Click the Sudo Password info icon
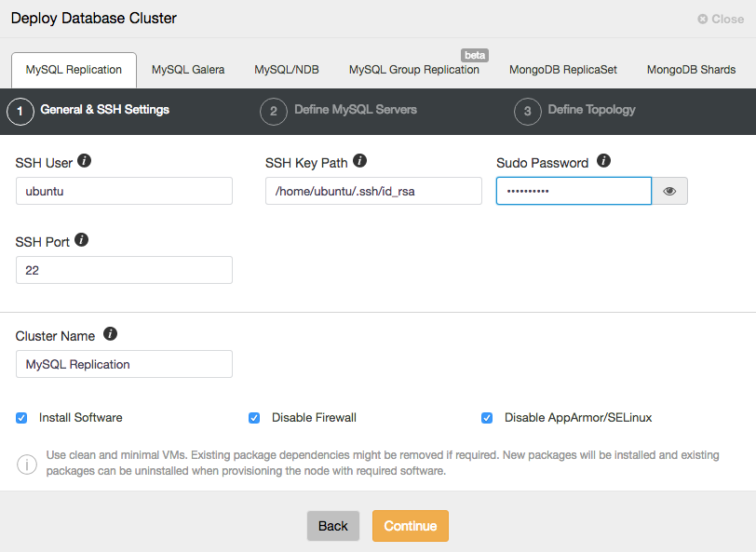This screenshot has height=552, width=756. [x=603, y=160]
